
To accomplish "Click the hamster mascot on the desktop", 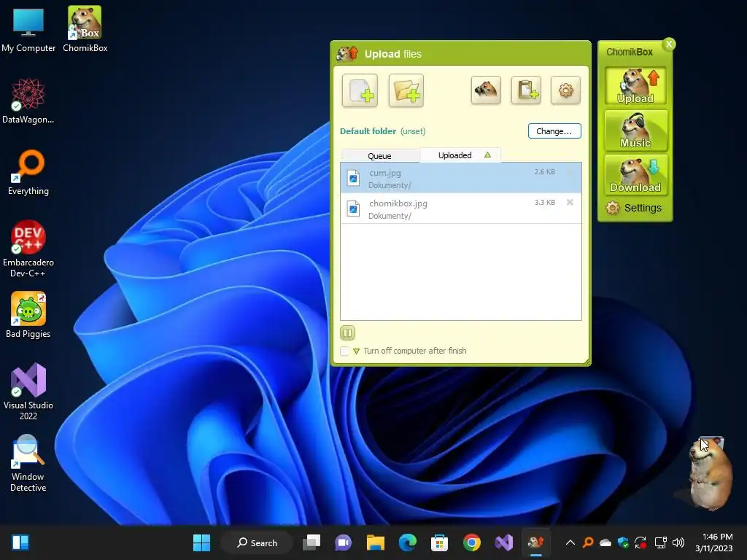I will (x=709, y=473).
